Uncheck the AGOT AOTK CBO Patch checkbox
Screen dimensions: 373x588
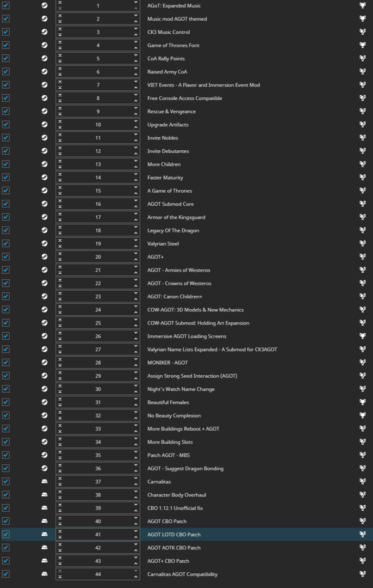point(5,548)
